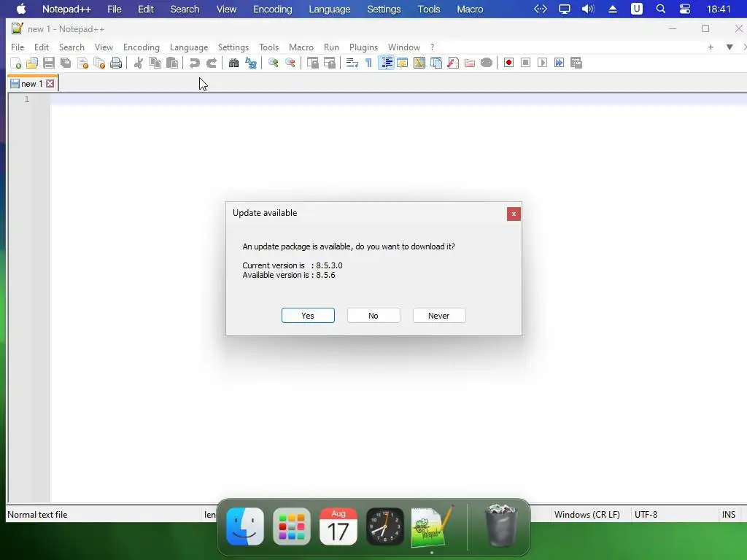Open the Window menu
Screen dimensions: 747x560
(404, 47)
